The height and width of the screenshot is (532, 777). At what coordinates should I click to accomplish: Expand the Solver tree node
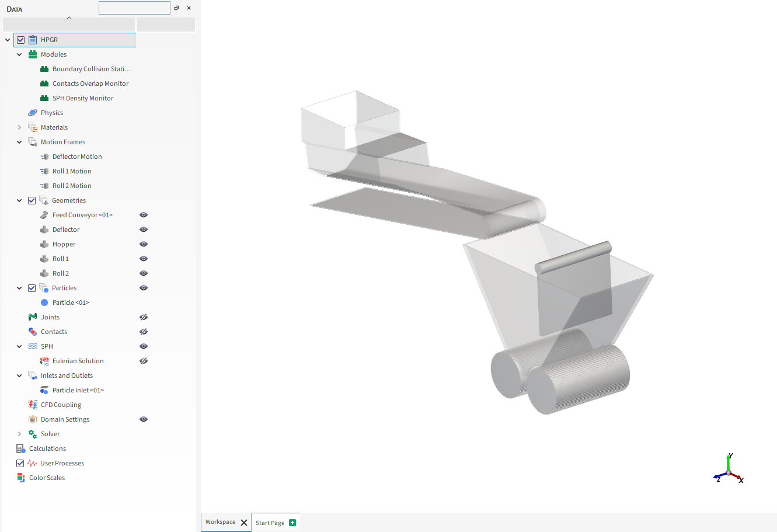[19, 434]
